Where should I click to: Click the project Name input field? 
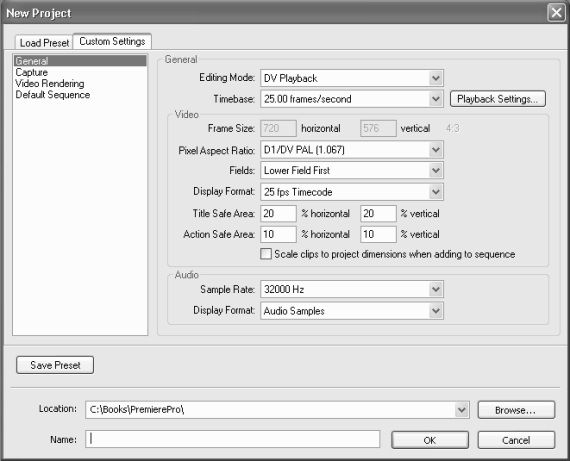233,439
